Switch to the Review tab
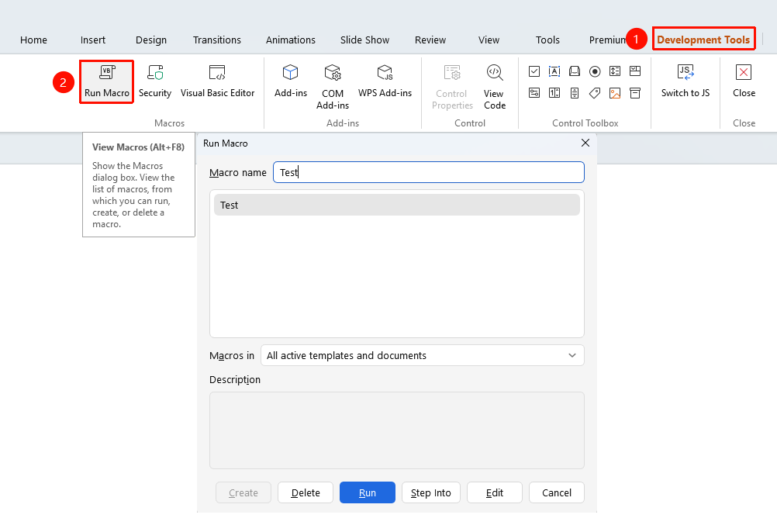 pyautogui.click(x=430, y=40)
